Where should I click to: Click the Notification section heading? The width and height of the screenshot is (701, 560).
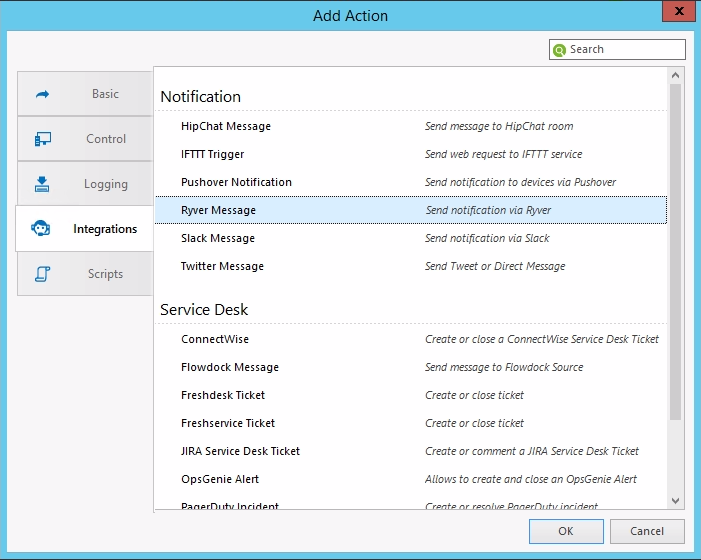(x=200, y=97)
